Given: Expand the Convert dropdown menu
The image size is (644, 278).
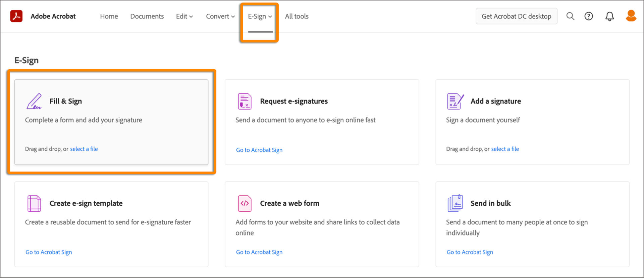Looking at the screenshot, I should click(220, 16).
